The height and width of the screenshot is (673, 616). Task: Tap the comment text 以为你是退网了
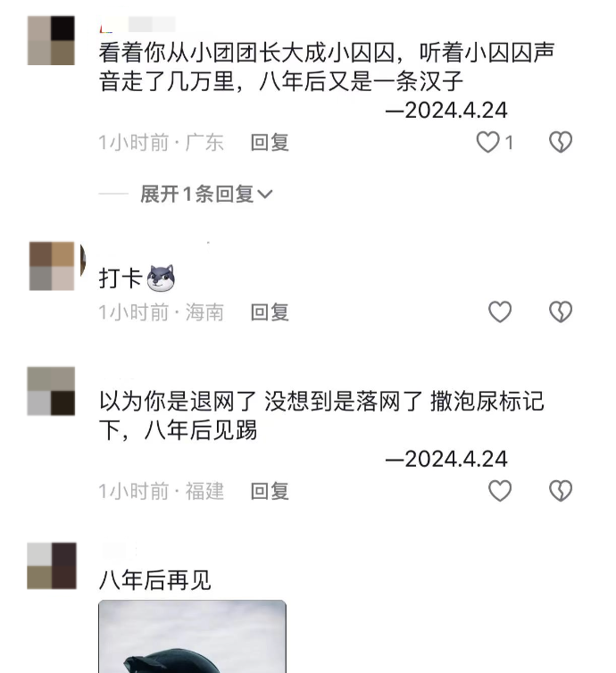click(x=178, y=402)
